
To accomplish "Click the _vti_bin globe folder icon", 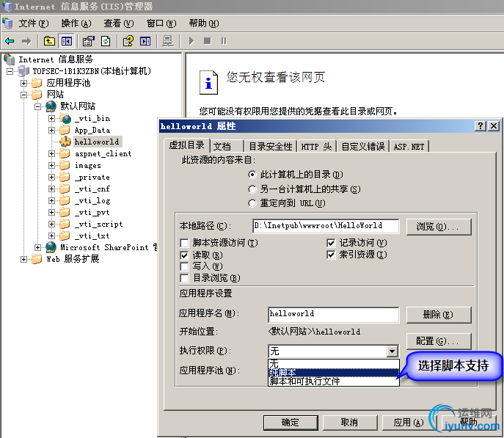I will 65,119.
